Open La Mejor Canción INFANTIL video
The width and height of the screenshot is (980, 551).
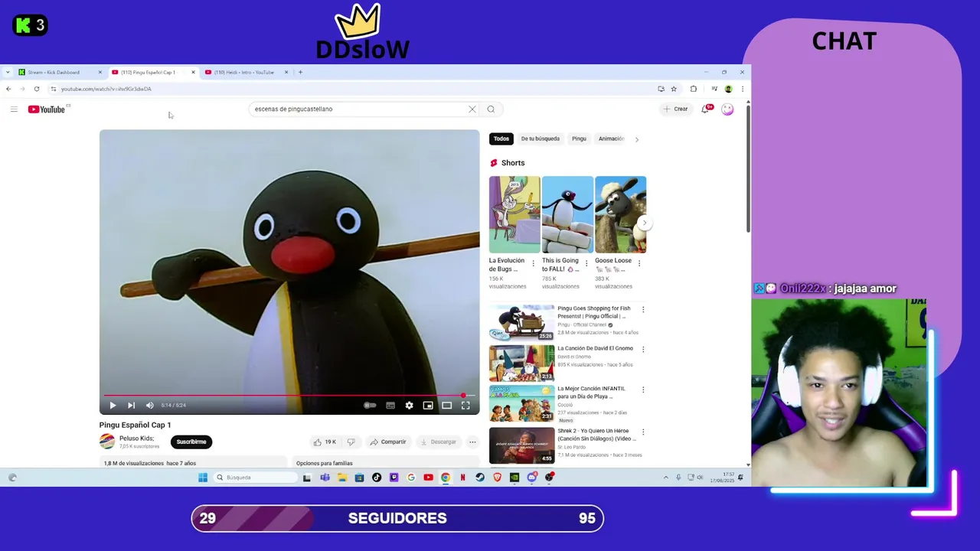(x=522, y=403)
